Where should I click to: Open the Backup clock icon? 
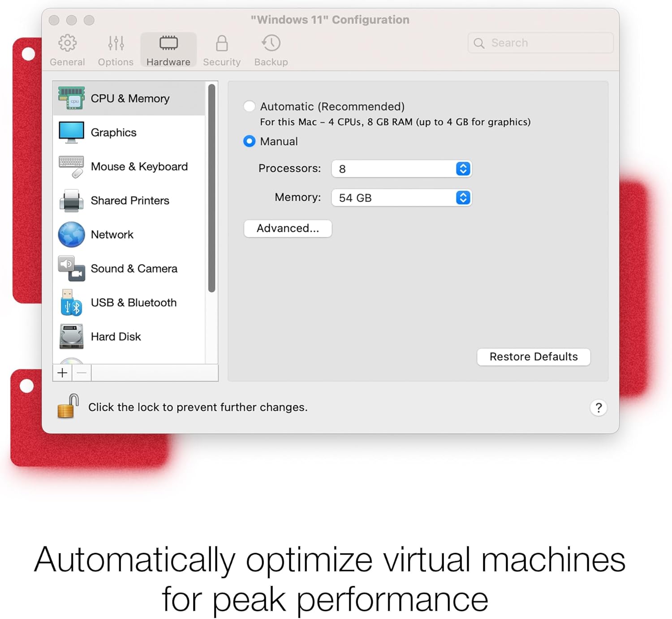pos(271,43)
